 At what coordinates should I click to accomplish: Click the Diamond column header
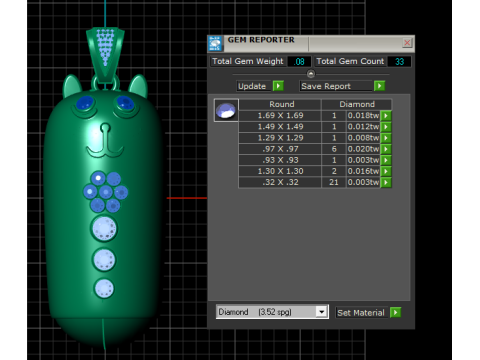357,104
